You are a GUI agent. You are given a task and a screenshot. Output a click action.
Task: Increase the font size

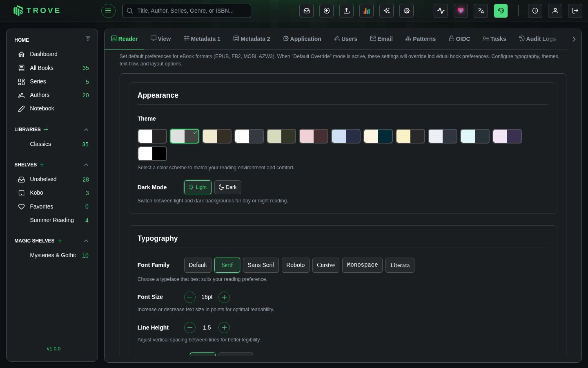tap(224, 297)
